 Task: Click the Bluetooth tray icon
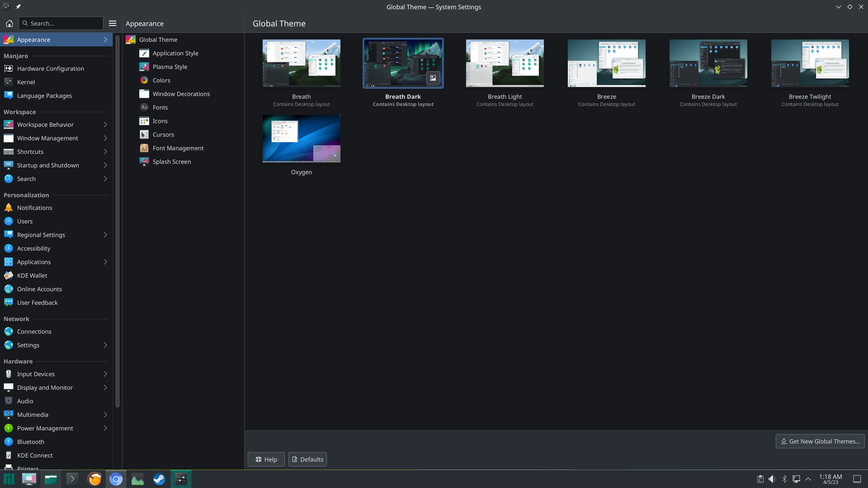[x=784, y=479]
